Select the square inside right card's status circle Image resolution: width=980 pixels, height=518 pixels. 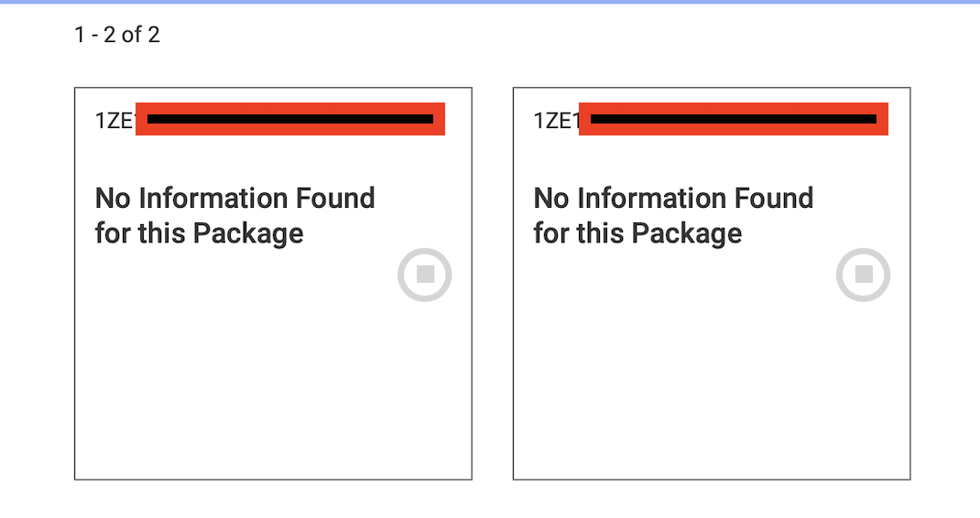pyautogui.click(x=863, y=275)
